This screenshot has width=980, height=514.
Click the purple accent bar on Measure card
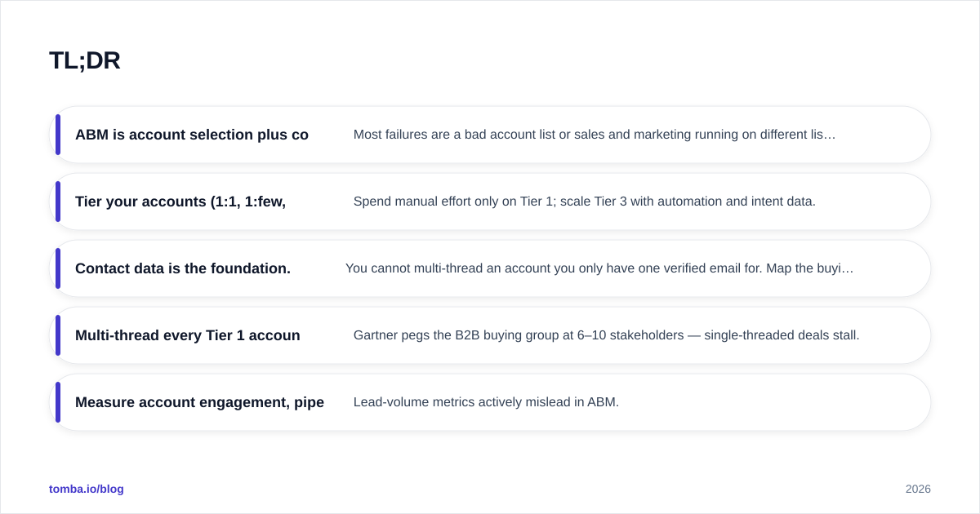[x=58, y=402]
